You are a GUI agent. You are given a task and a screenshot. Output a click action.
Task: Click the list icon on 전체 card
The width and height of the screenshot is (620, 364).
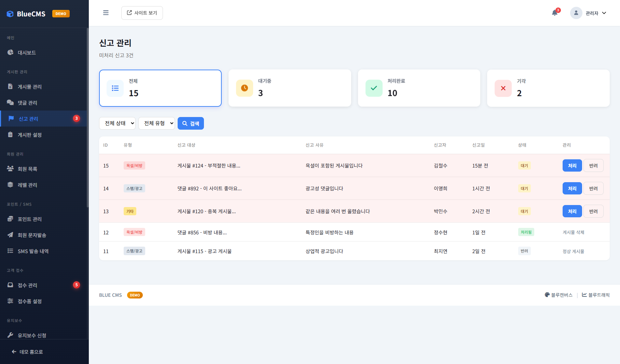[115, 88]
